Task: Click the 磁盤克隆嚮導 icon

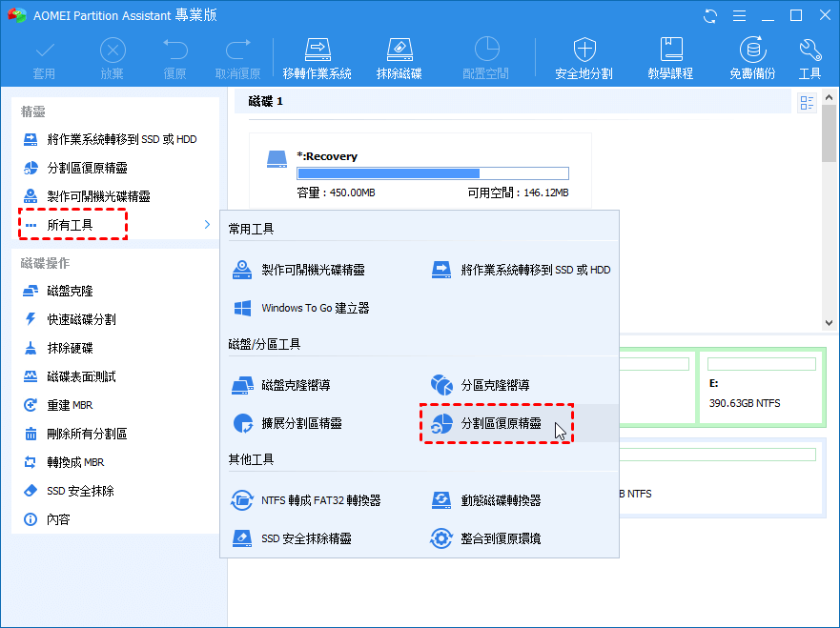Action: (x=242, y=385)
